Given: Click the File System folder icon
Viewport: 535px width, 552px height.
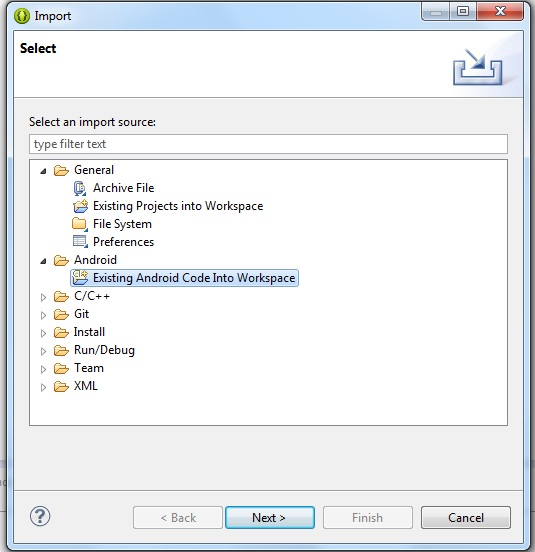Looking at the screenshot, I should (80, 224).
